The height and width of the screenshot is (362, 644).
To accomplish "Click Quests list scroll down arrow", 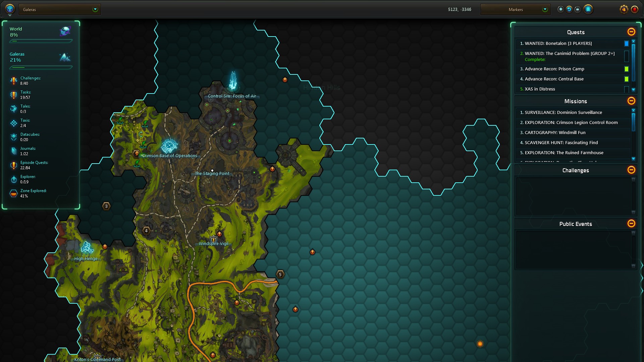I will tap(633, 90).
